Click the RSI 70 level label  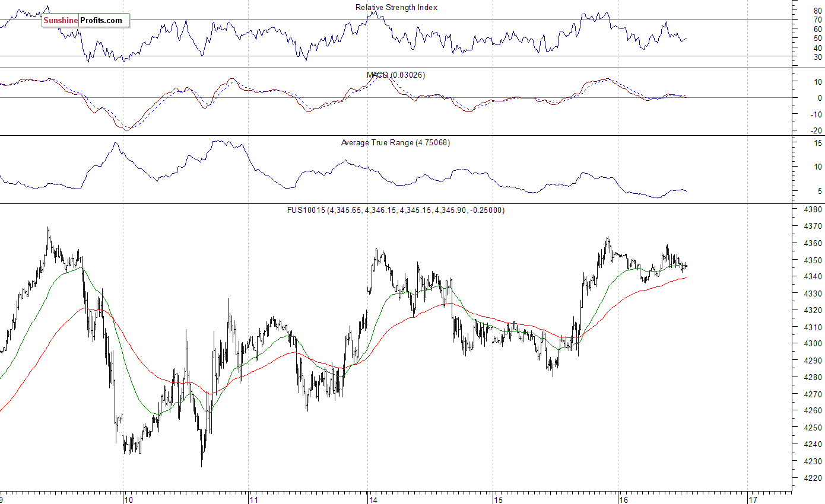click(817, 20)
